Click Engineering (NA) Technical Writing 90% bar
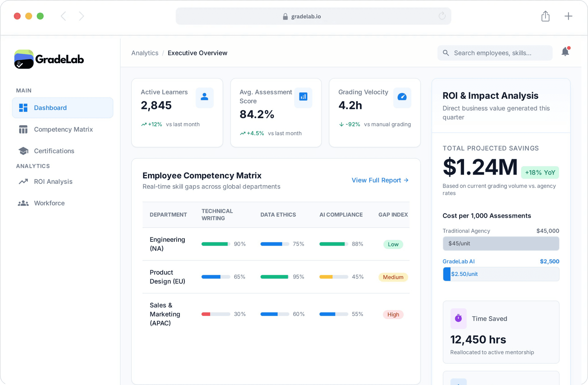The height and width of the screenshot is (385, 588). coord(216,244)
